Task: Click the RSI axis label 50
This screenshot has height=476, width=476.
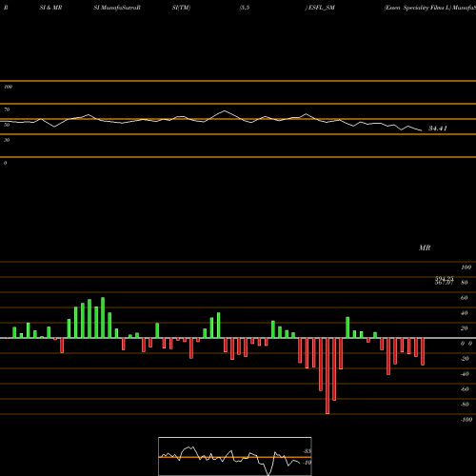Action: 7,125
